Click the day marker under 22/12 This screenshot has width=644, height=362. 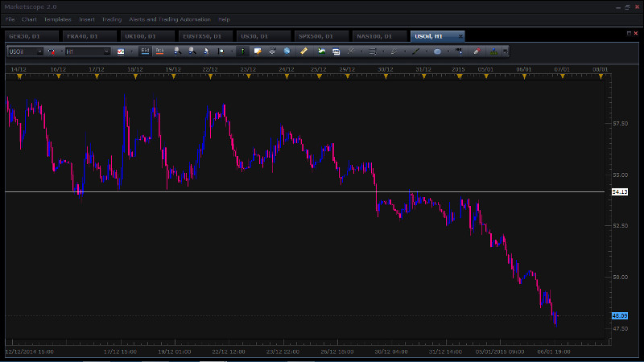coord(210,76)
